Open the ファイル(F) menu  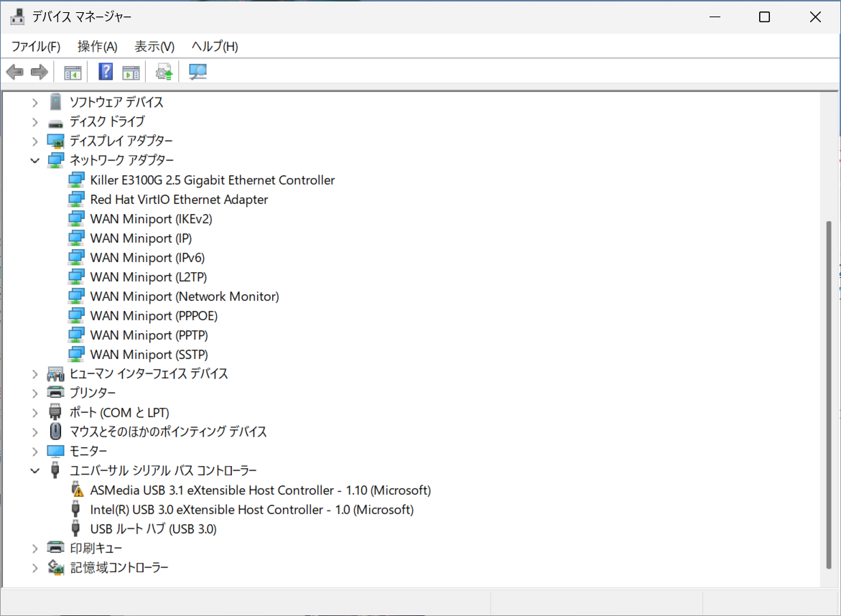point(35,47)
